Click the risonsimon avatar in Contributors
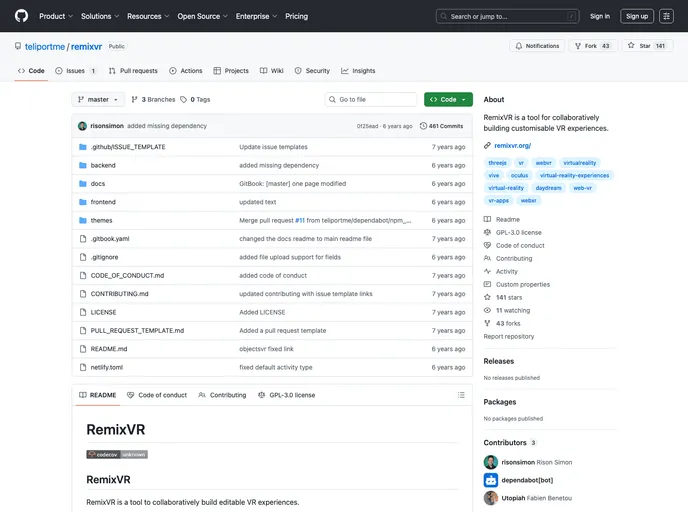The image size is (688, 512). (x=490, y=462)
